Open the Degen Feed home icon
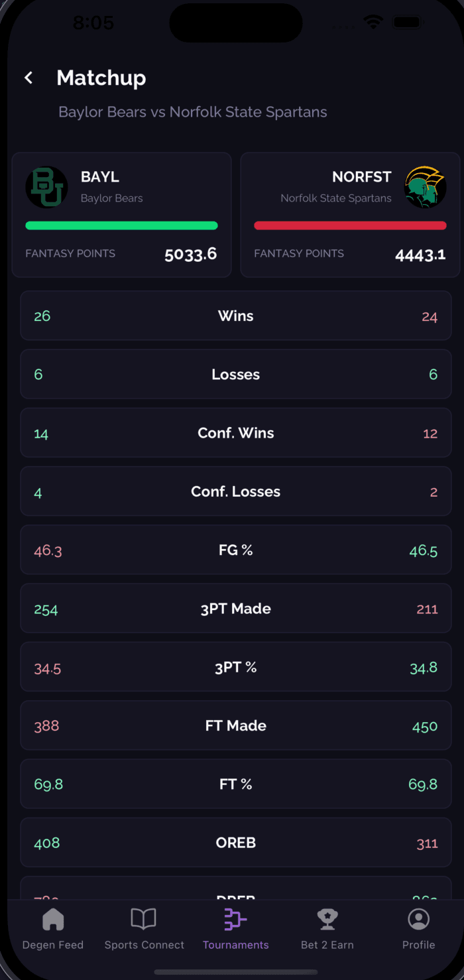This screenshot has width=464, height=980. click(x=53, y=920)
